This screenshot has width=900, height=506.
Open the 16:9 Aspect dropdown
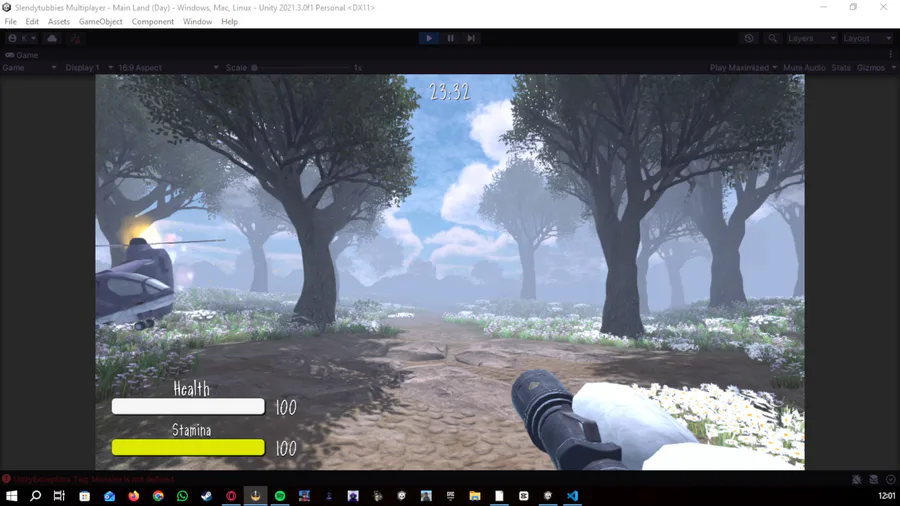168,68
